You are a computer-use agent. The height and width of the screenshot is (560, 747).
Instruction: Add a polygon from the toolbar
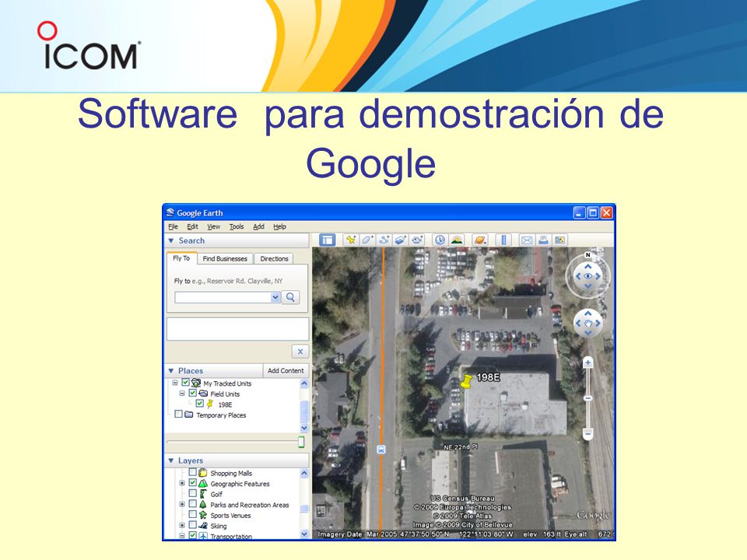click(367, 240)
